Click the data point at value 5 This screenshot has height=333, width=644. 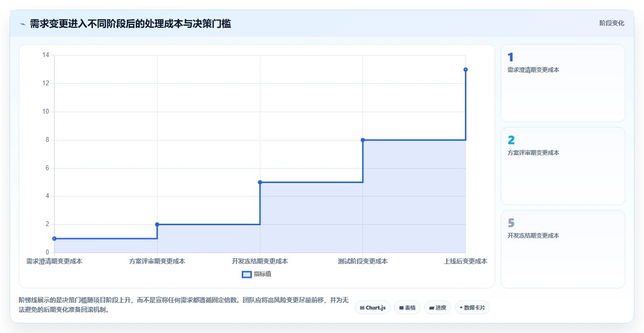tap(260, 182)
